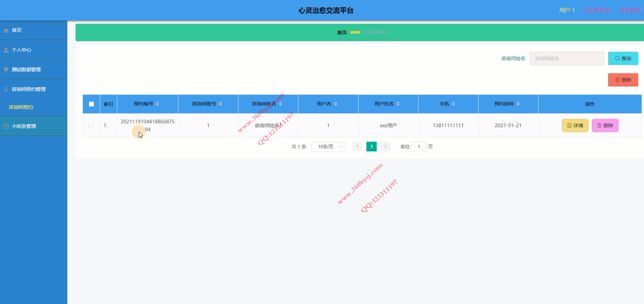The image size is (644, 304).
Task: Go to the next page arrow
Action: coord(385,147)
